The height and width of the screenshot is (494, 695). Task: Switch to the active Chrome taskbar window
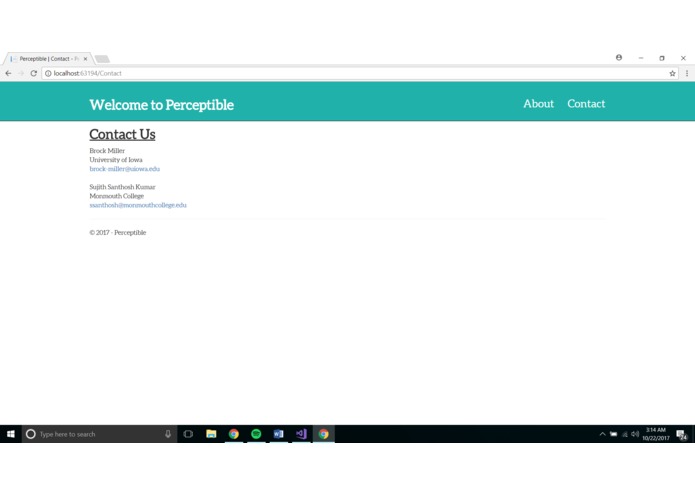click(324, 434)
